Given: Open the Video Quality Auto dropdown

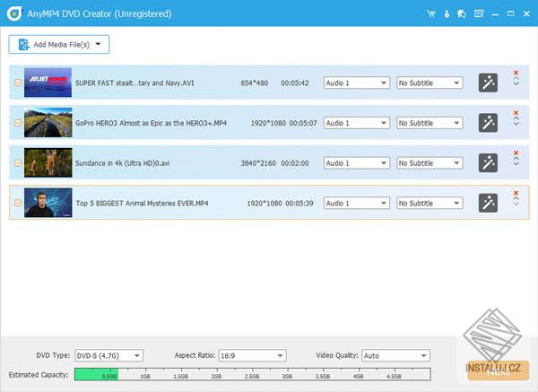Looking at the screenshot, I should [x=395, y=355].
